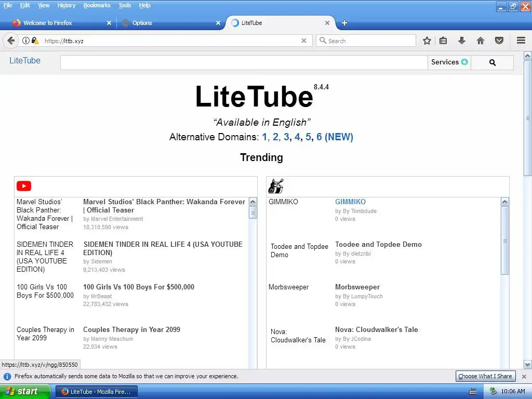Open the Tools menu
The image size is (532, 399).
click(125, 5)
